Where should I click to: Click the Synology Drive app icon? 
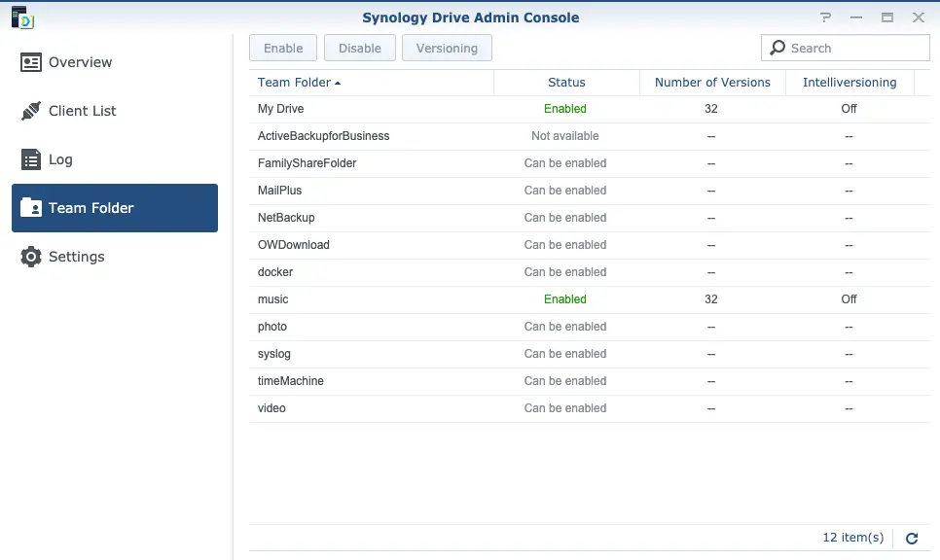(22, 17)
